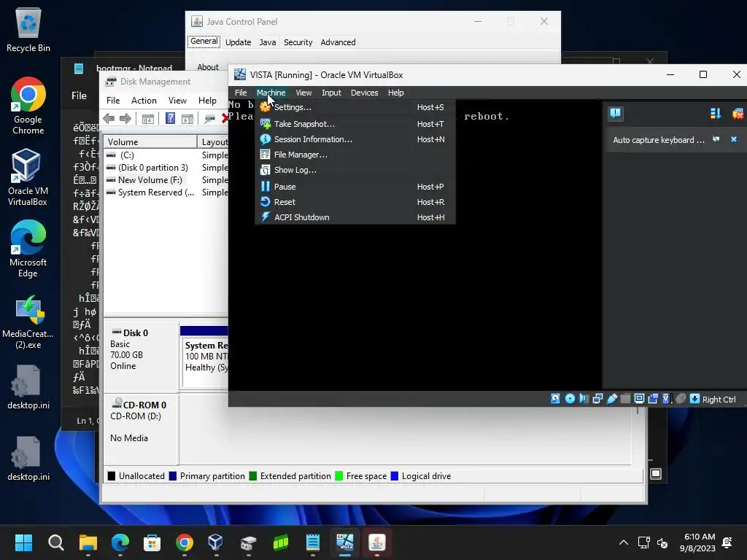Open clock and date in taskbar
This screenshot has height=560, width=747.
pos(697,542)
